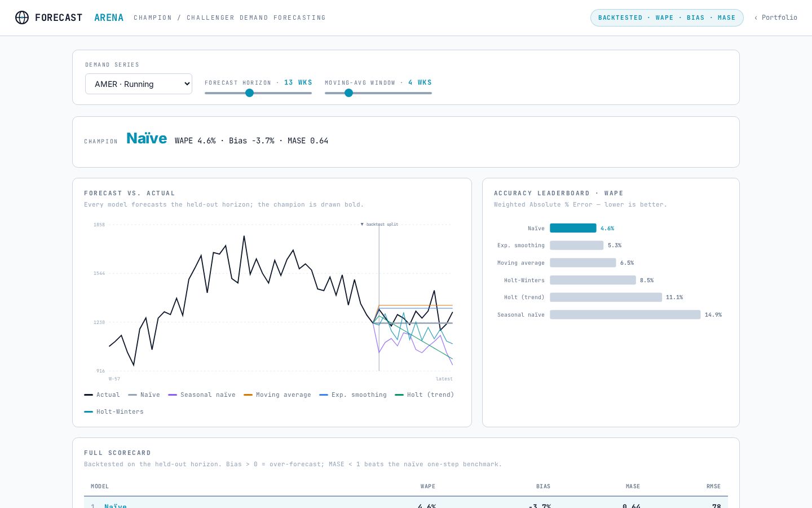Click the MASE column header in scorecard
The width and height of the screenshot is (812, 508).
click(633, 487)
